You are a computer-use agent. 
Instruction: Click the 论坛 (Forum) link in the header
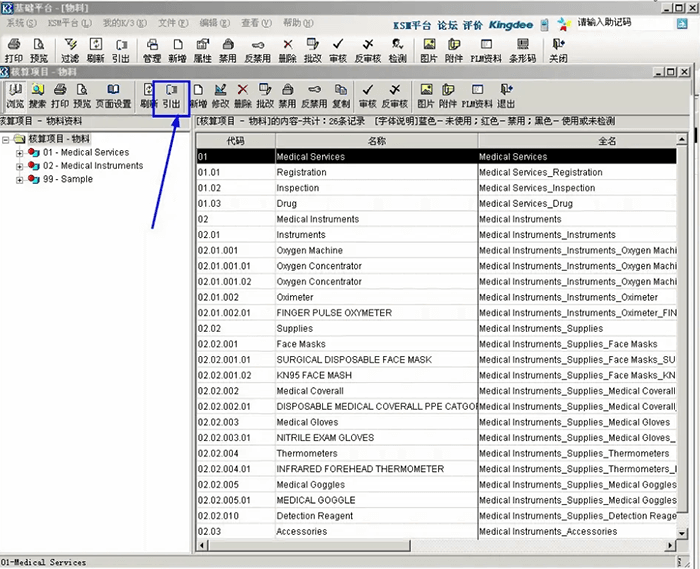click(447, 24)
